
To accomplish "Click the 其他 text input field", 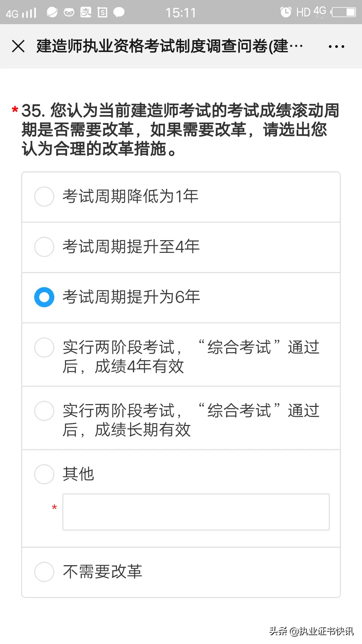I will pyautogui.click(x=196, y=512).
